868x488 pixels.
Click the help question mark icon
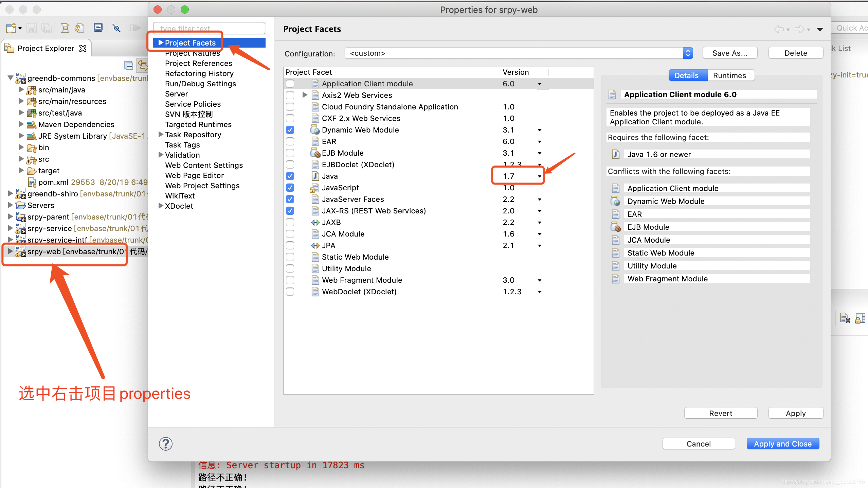[x=166, y=443]
